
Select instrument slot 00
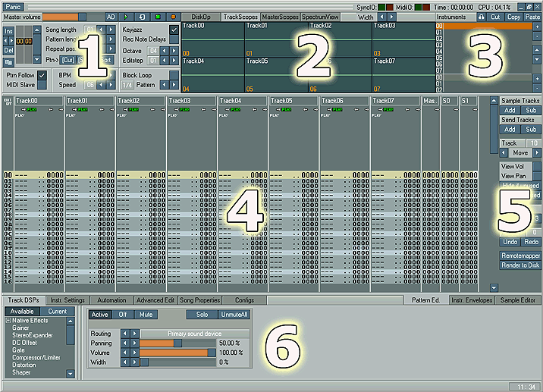coord(484,26)
